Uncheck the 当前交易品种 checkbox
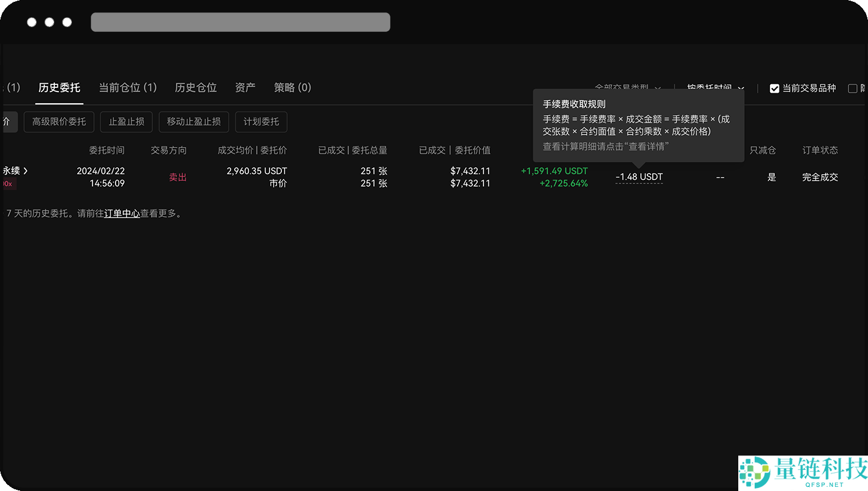868x491 pixels. 775,88
